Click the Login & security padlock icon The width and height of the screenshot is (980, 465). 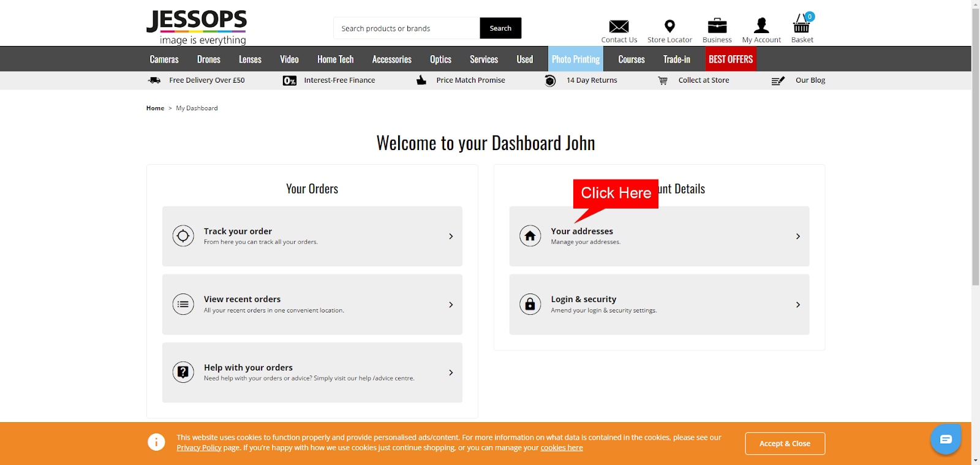point(530,304)
